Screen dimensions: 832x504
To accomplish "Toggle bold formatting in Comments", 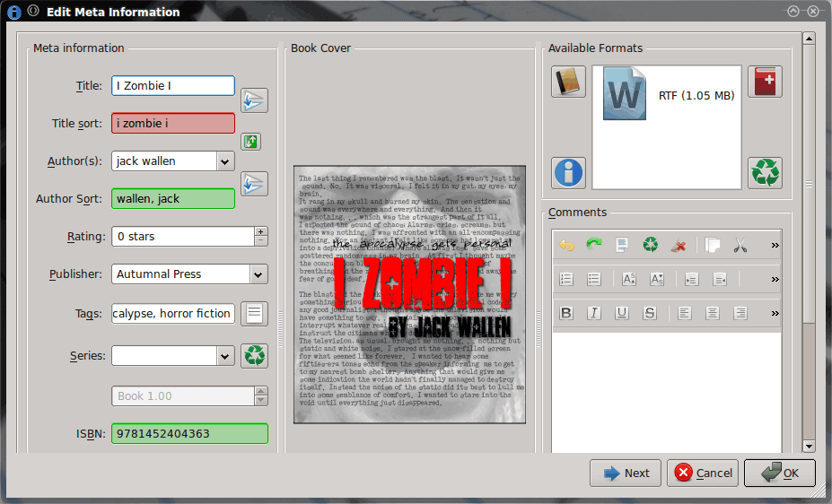I will (x=566, y=313).
